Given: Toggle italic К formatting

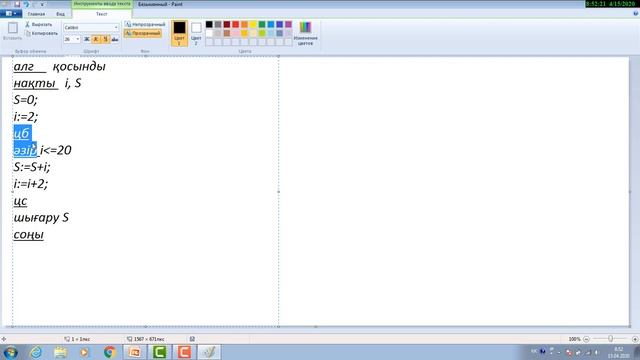Looking at the screenshot, I should coord(96,39).
